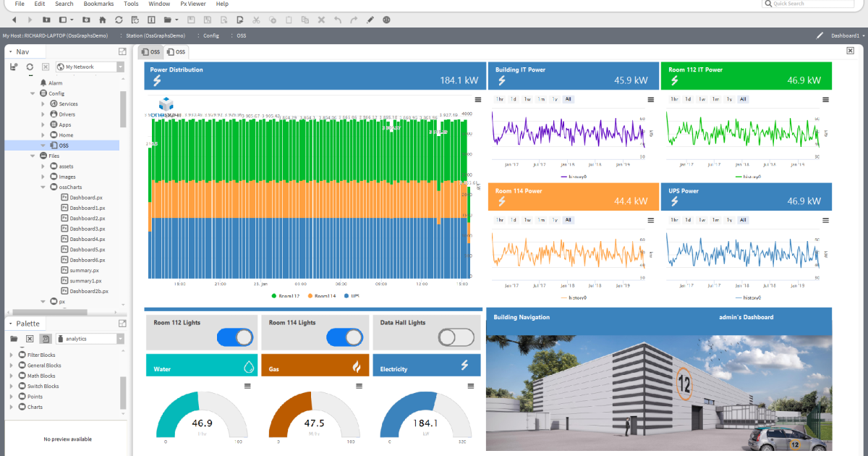The width and height of the screenshot is (868, 456).
Task: Select the Home icon in the toolbar
Action: click(102, 20)
